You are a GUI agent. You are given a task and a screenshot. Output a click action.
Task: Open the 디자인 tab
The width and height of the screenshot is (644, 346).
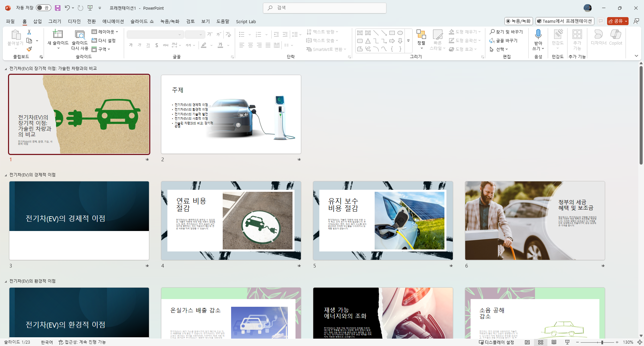[74, 21]
